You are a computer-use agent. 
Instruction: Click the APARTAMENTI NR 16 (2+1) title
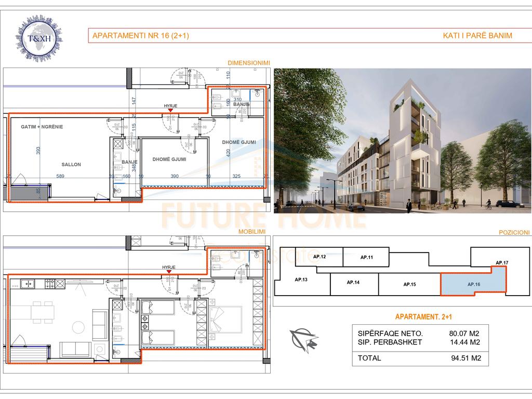[140, 36]
